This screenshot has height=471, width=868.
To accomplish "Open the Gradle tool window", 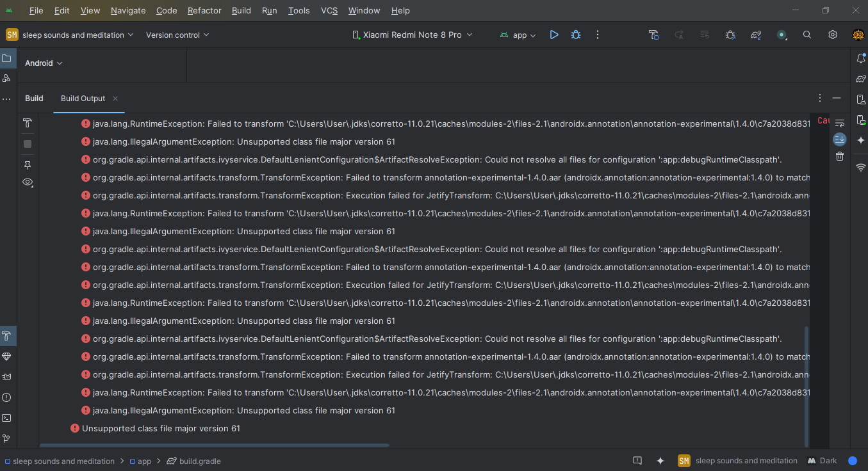I will tap(861, 79).
